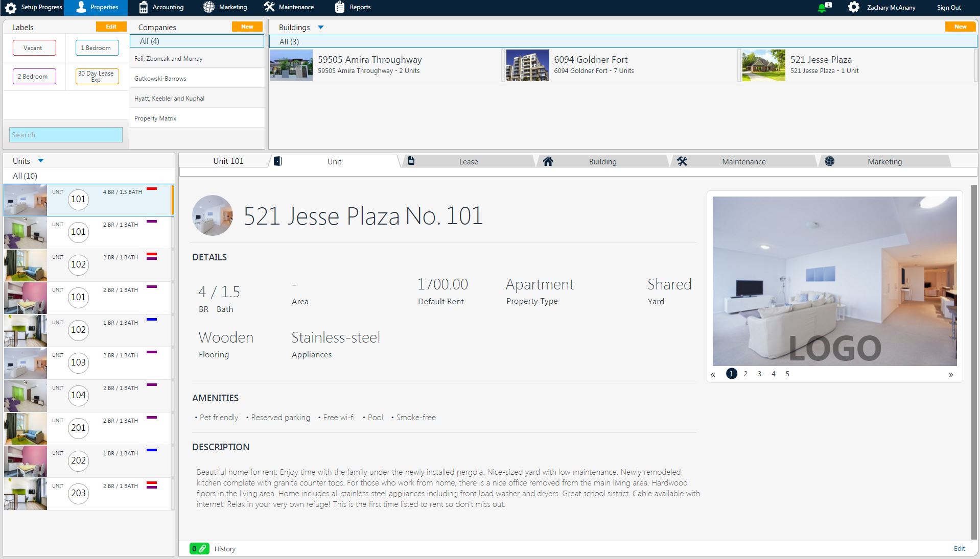Go to photo page 2
Viewport: 980px width, 559px height.
[x=745, y=374]
